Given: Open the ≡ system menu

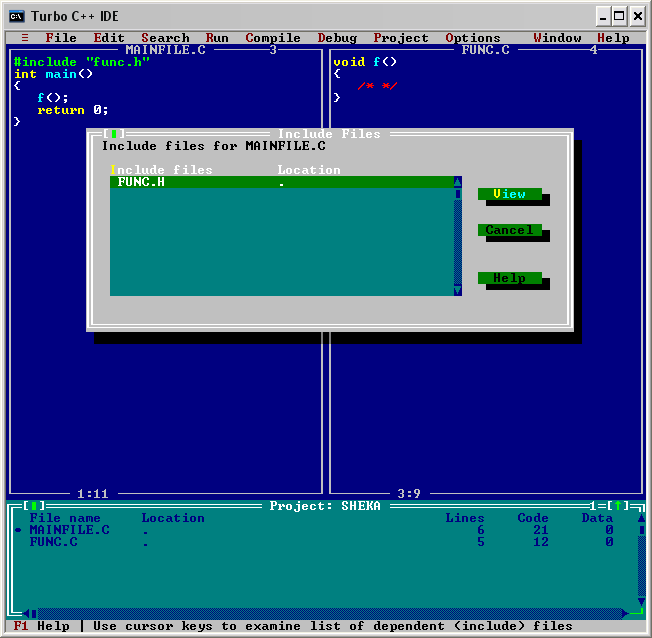Looking at the screenshot, I should [25, 38].
